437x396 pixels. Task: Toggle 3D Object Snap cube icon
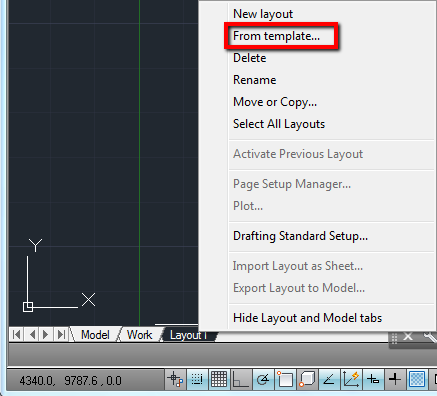[x=307, y=379]
